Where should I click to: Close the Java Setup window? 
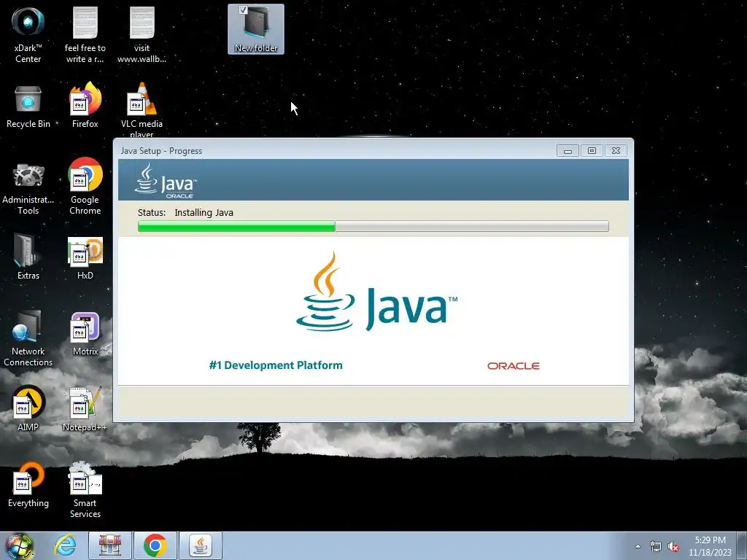pos(616,151)
